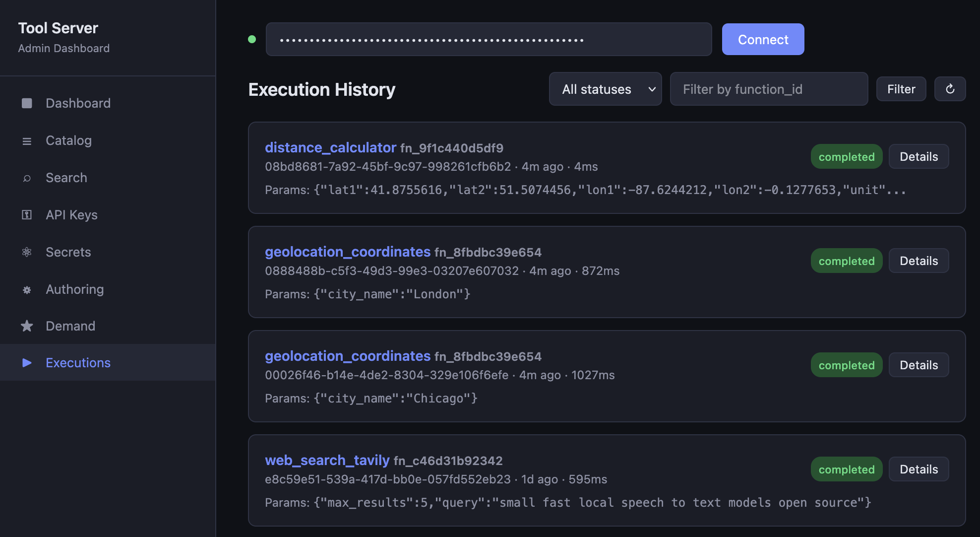Go to the Catalog section
This screenshot has height=537, width=980.
tap(108, 140)
